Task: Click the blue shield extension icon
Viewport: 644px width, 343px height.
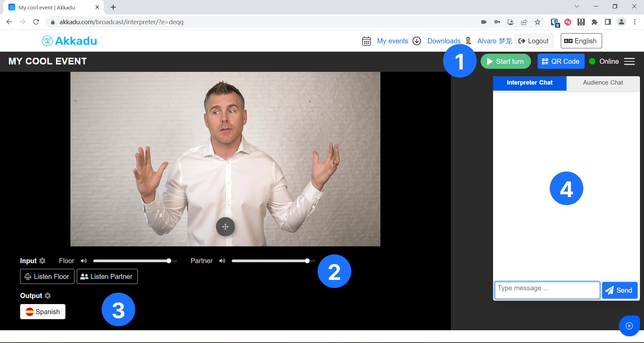Action: tap(555, 22)
